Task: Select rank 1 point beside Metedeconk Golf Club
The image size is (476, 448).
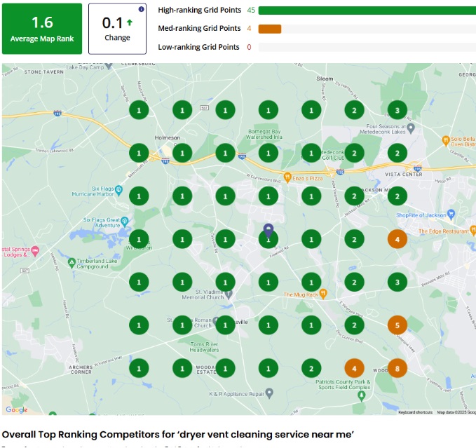Action: pyautogui.click(x=311, y=153)
